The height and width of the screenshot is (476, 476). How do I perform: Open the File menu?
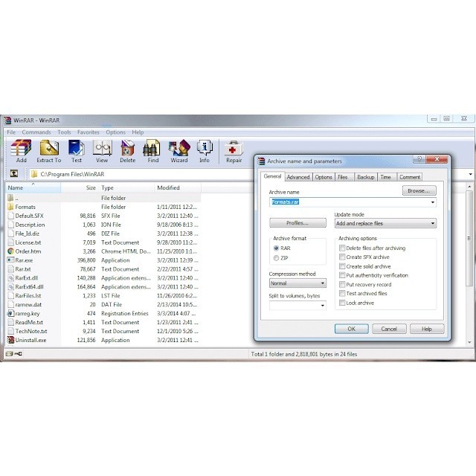click(x=11, y=132)
